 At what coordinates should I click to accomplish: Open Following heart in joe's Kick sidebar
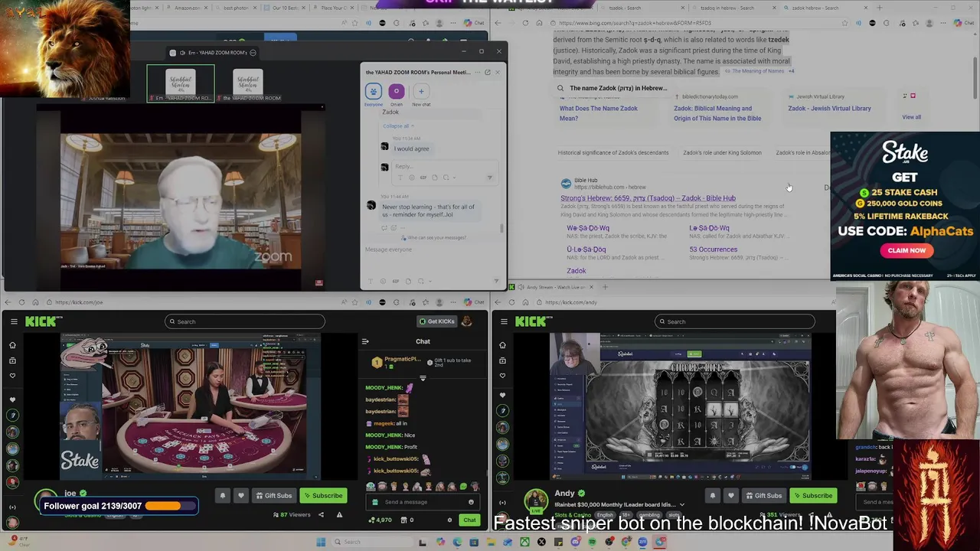click(12, 376)
